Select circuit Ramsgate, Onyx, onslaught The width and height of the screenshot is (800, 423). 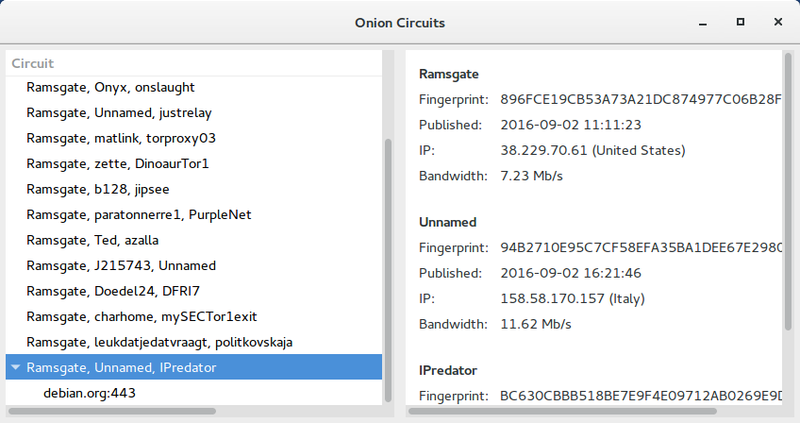[110, 87]
